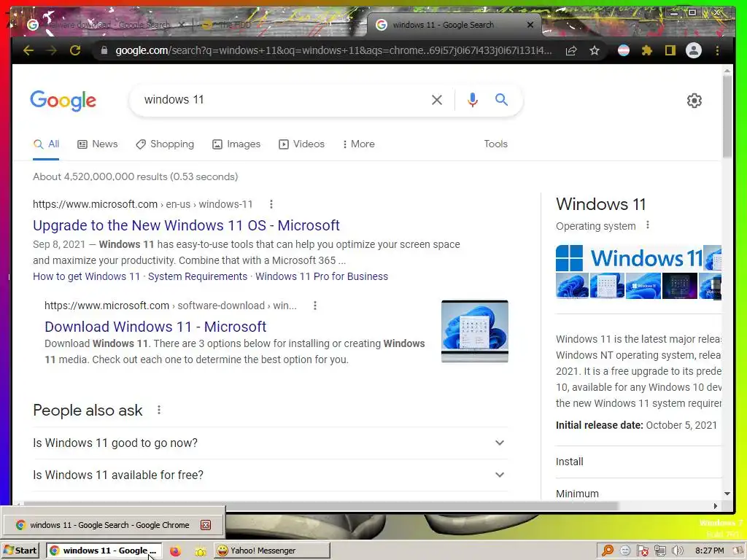Open options for the software-download result

coord(315,306)
